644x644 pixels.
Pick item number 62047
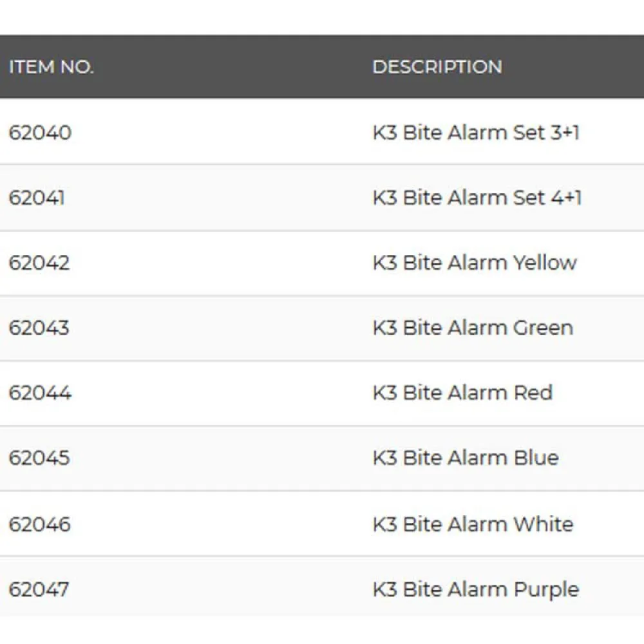39,589
